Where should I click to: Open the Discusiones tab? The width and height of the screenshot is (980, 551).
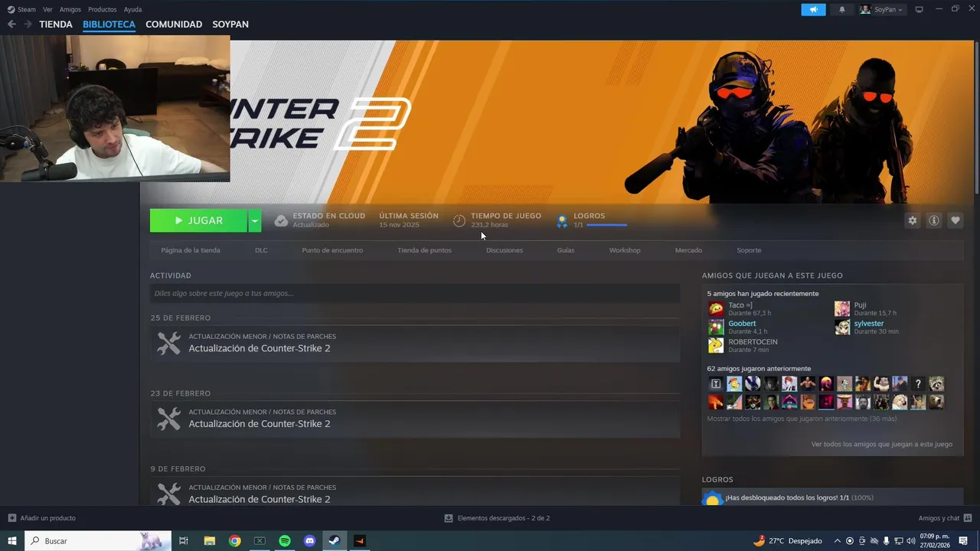pyautogui.click(x=505, y=250)
